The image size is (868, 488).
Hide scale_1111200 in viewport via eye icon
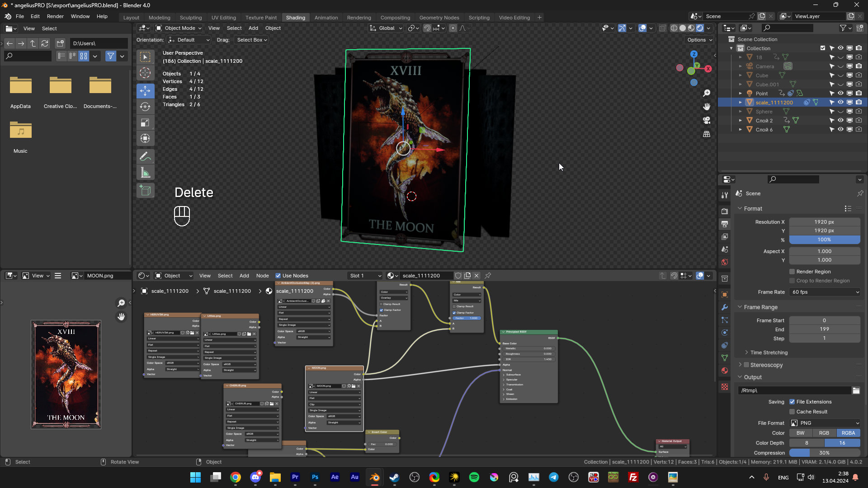coord(840,103)
